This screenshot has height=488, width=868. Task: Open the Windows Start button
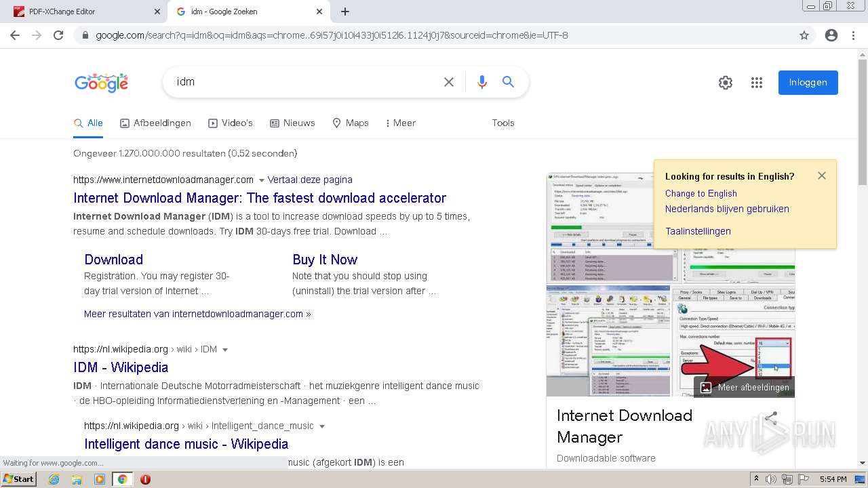coord(19,479)
